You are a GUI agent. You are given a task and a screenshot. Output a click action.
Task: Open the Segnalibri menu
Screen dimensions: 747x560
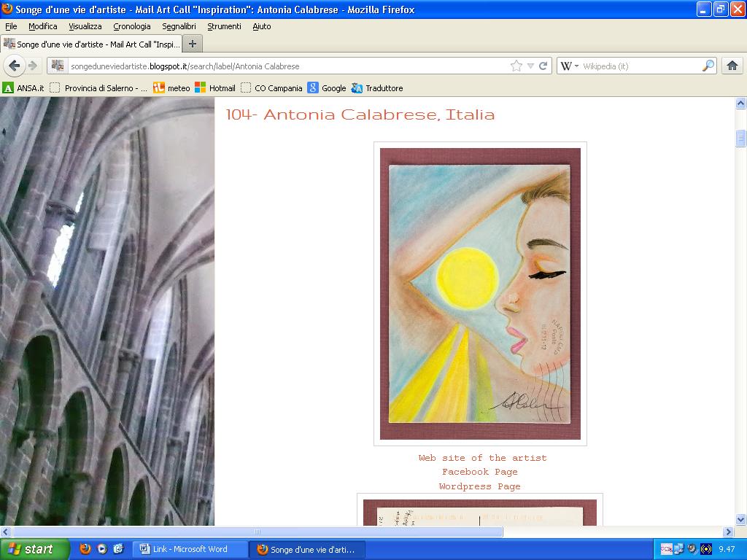coord(179,26)
